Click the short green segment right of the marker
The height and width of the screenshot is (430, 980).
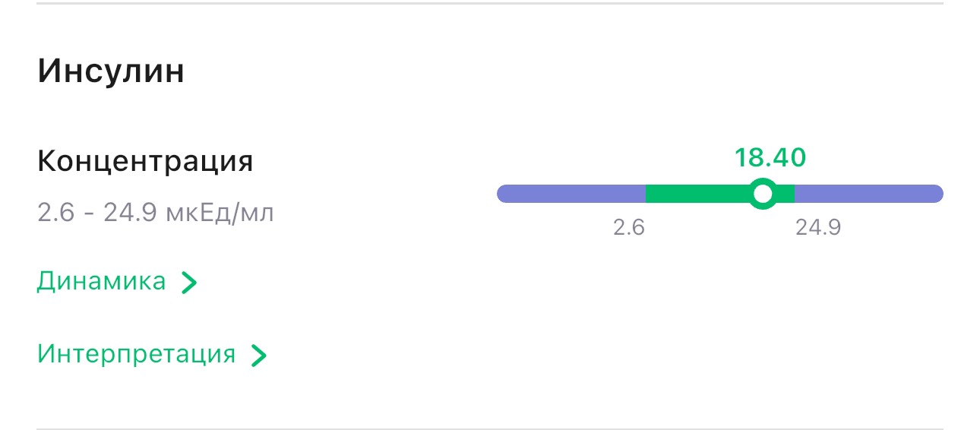click(786, 194)
